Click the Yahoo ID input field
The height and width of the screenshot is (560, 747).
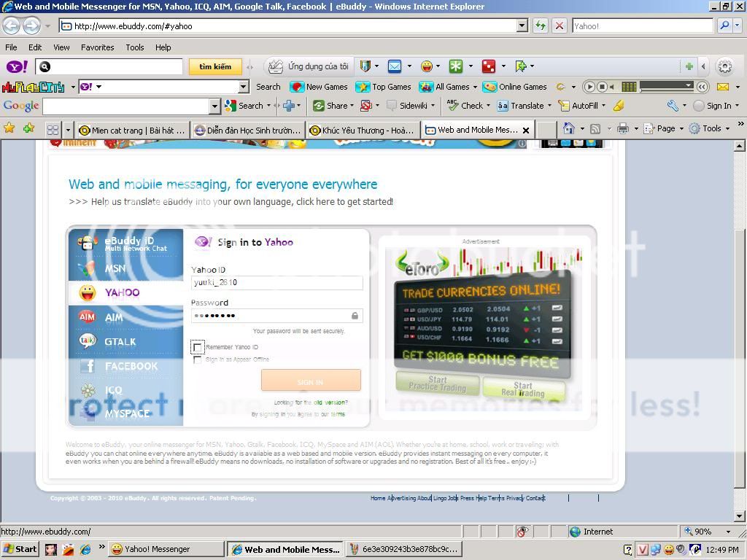pos(276,283)
